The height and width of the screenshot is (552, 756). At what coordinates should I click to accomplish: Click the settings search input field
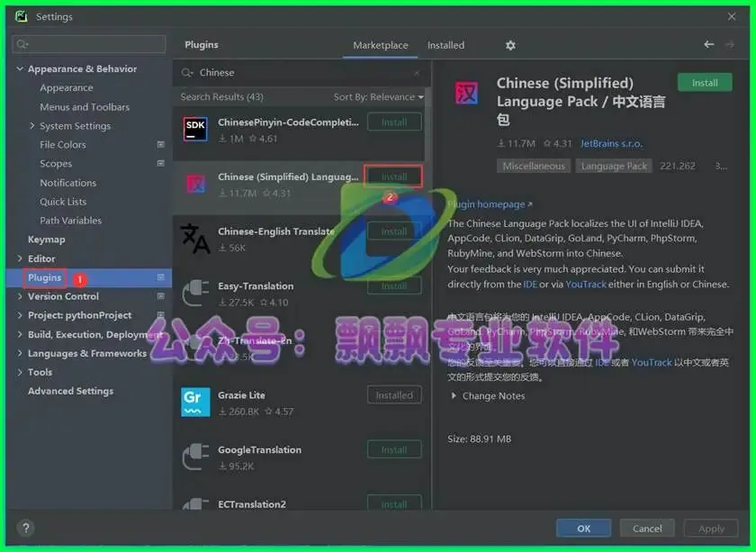click(x=89, y=44)
